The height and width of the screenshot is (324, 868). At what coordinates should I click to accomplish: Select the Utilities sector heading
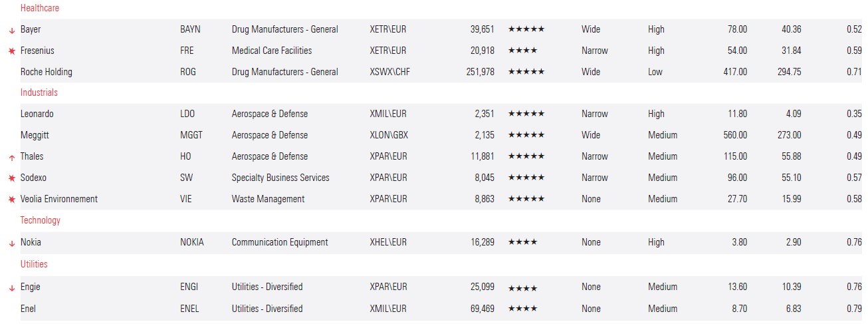[34, 264]
